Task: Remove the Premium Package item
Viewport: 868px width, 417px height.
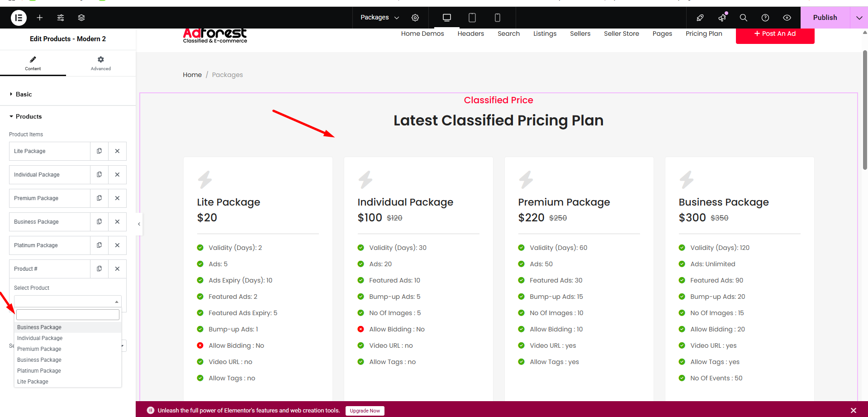Action: 117,198
